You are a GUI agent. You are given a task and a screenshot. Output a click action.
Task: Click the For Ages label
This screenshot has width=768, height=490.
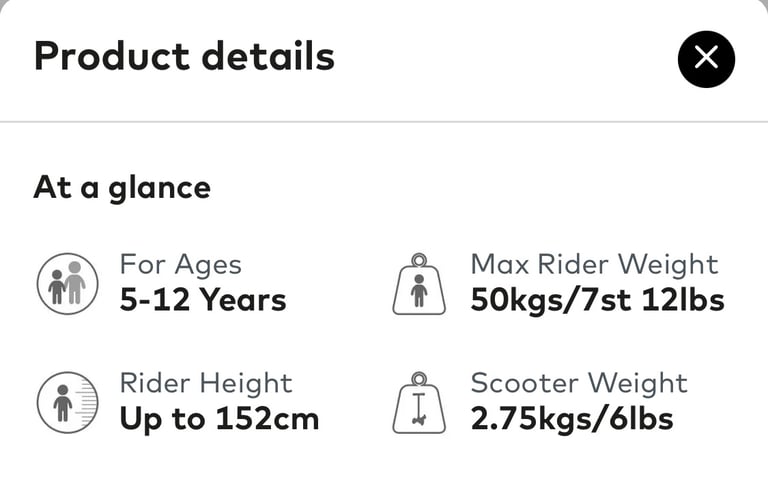click(181, 265)
